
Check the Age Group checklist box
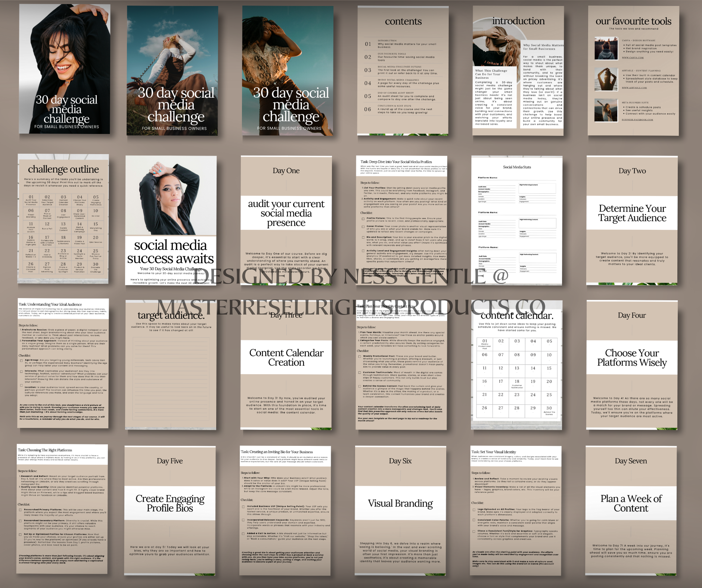(x=22, y=361)
